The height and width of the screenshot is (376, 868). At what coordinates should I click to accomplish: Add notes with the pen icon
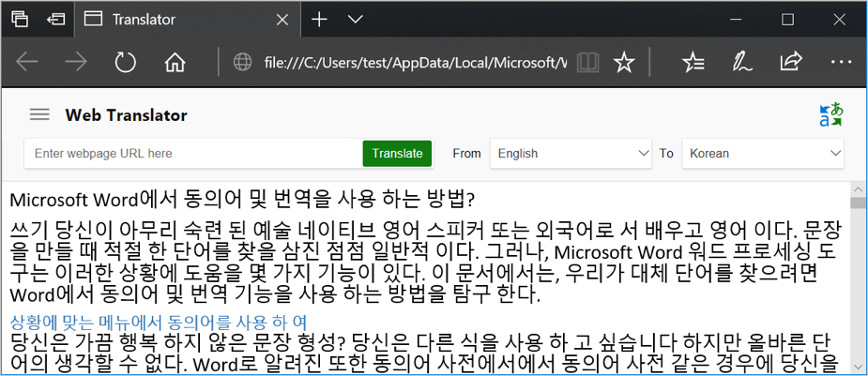click(x=742, y=63)
